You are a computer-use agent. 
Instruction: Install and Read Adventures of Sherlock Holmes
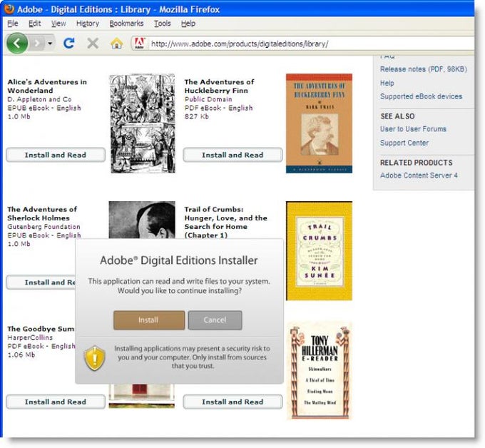pyautogui.click(x=41, y=282)
